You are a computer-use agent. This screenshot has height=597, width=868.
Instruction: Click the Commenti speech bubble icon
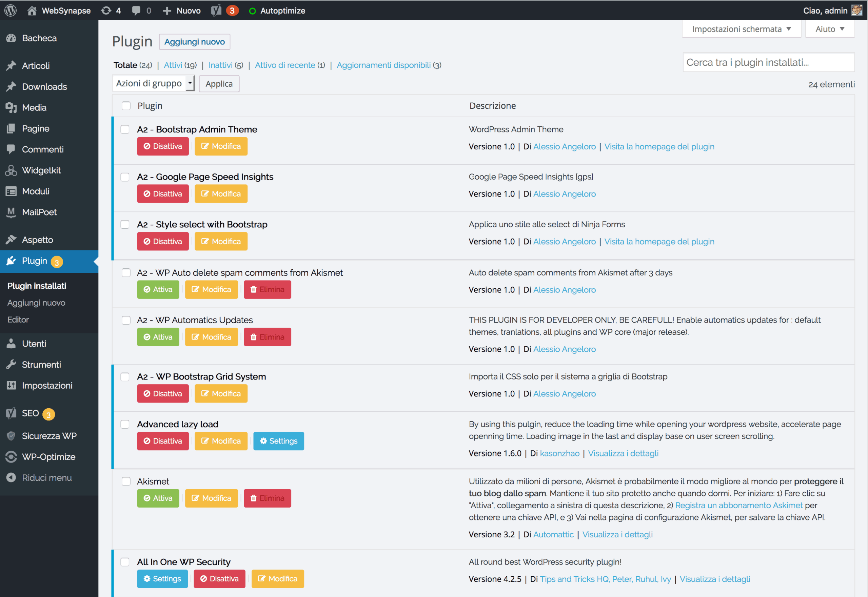pos(11,149)
